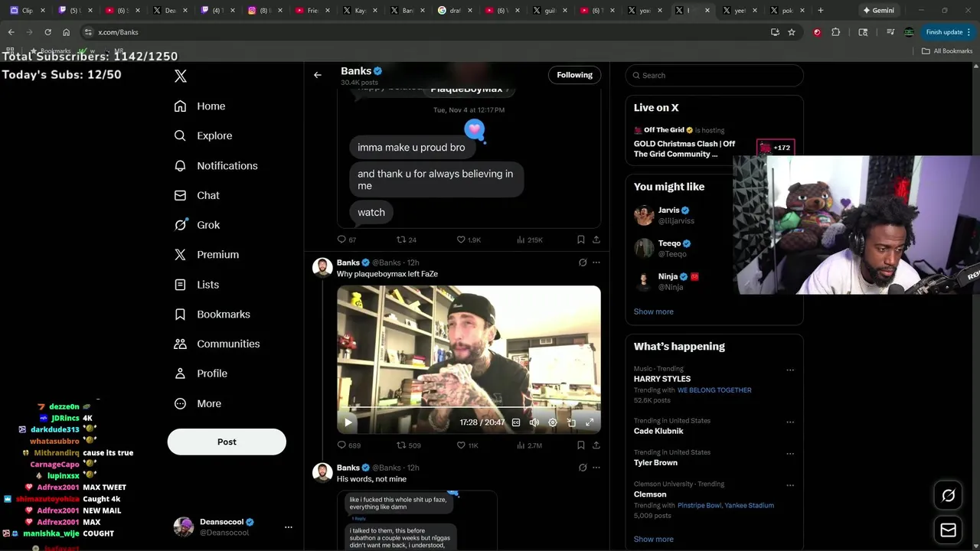
Task: Click Finish update in Chrome
Action: click(x=948, y=32)
